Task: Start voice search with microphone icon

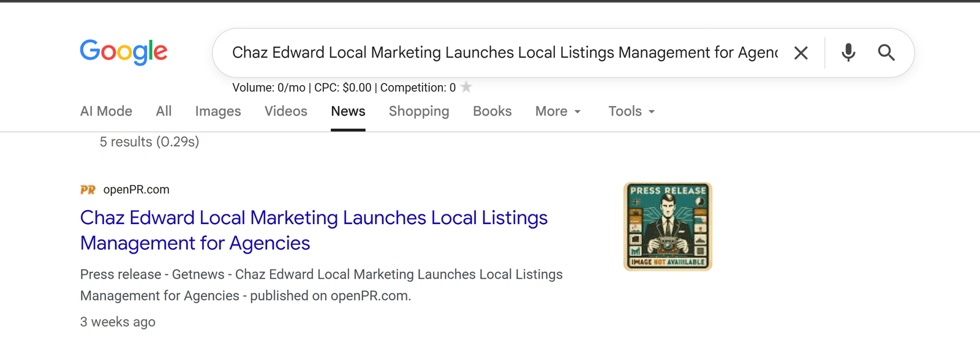Action: tap(848, 53)
